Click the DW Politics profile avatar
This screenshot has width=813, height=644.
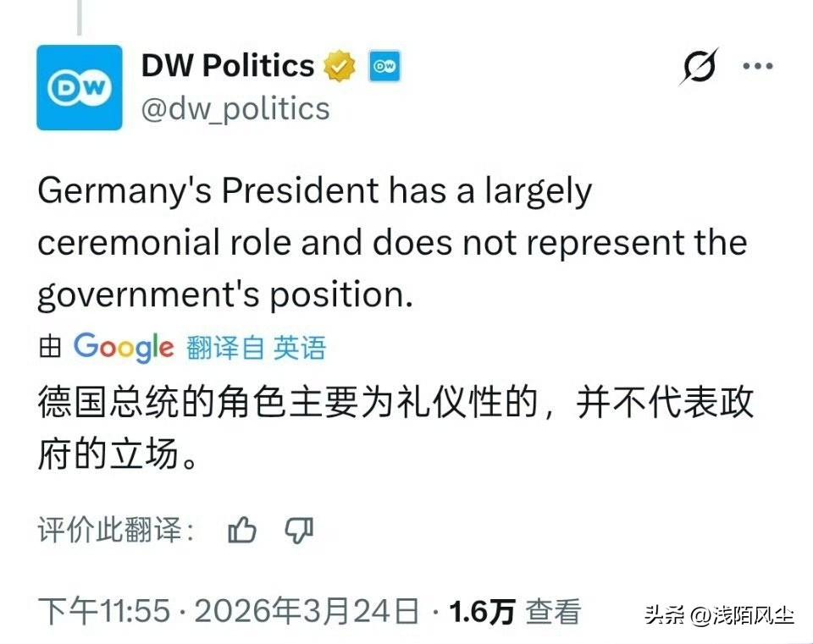pos(80,86)
